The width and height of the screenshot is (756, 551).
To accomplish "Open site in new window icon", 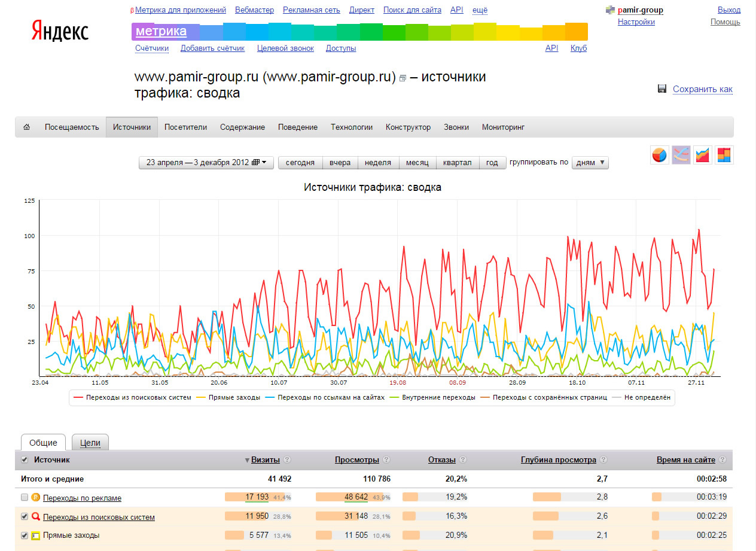I will 403,78.
